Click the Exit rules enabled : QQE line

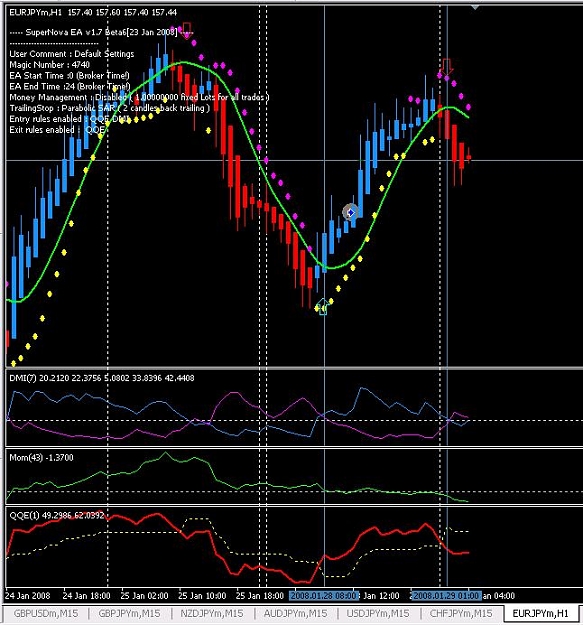coord(57,130)
